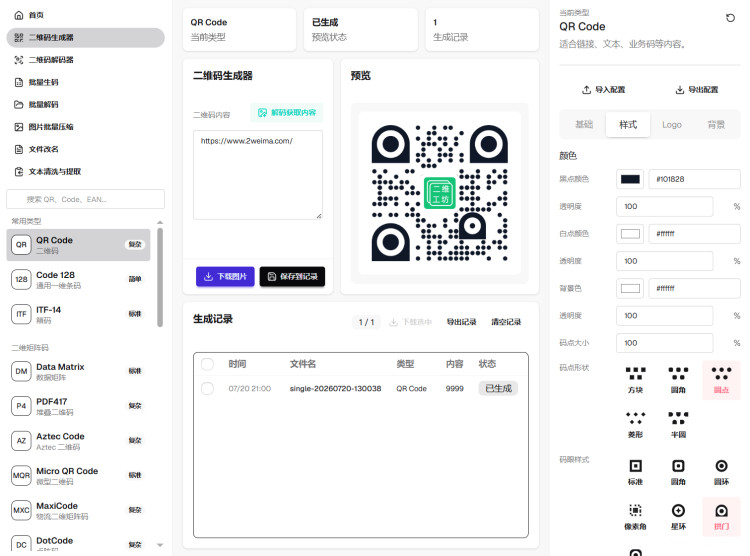Click the QR code preview image

(440, 193)
